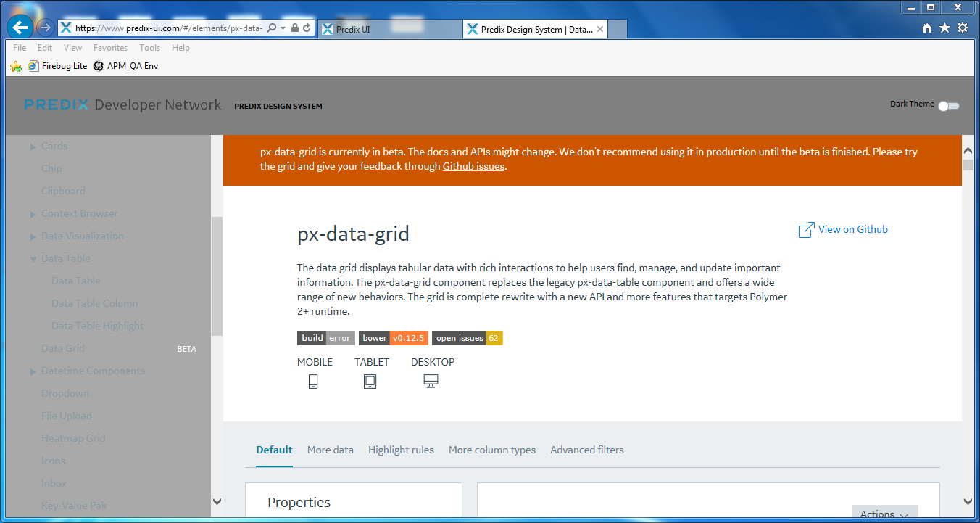Expand the Context Browser arrow
The height and width of the screenshot is (523, 980).
click(33, 214)
